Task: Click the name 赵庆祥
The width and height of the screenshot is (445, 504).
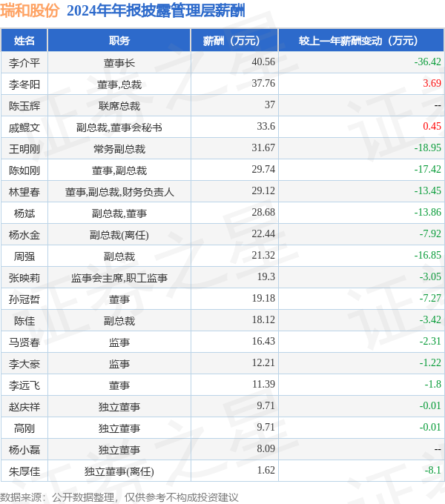Action: [24, 407]
